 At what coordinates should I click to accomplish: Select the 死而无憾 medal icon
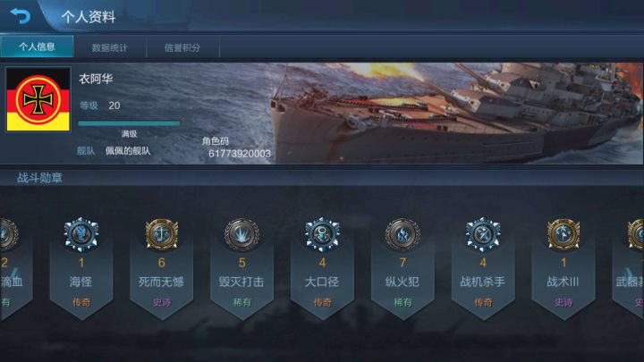[x=161, y=234]
